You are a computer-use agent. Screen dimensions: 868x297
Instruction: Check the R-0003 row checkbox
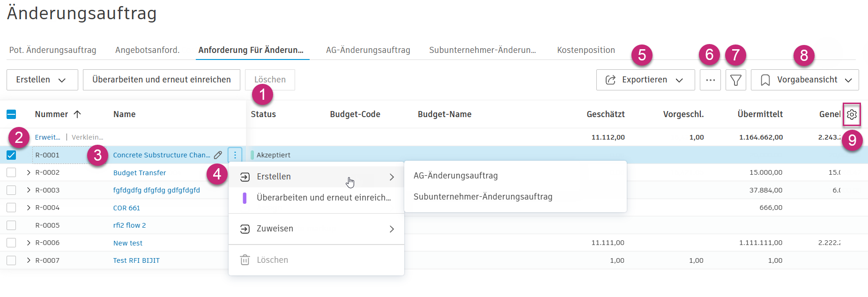pyautogui.click(x=11, y=190)
